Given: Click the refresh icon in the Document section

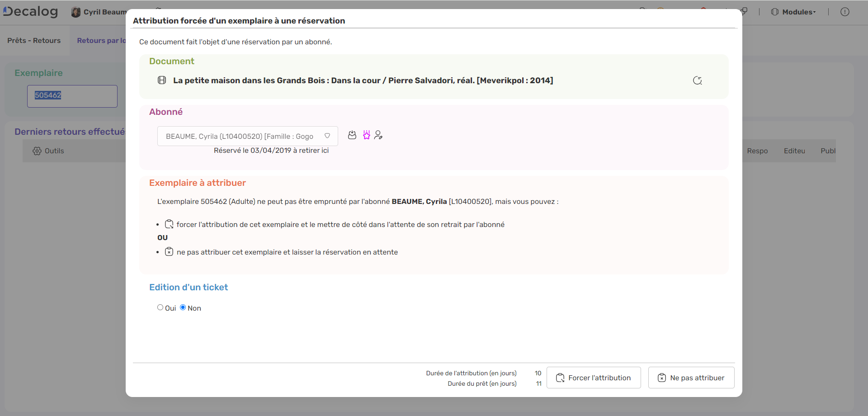Looking at the screenshot, I should (697, 80).
